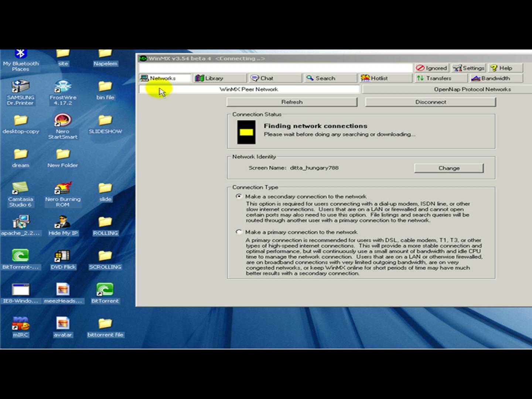Click the text field below the title bar

coord(276,68)
